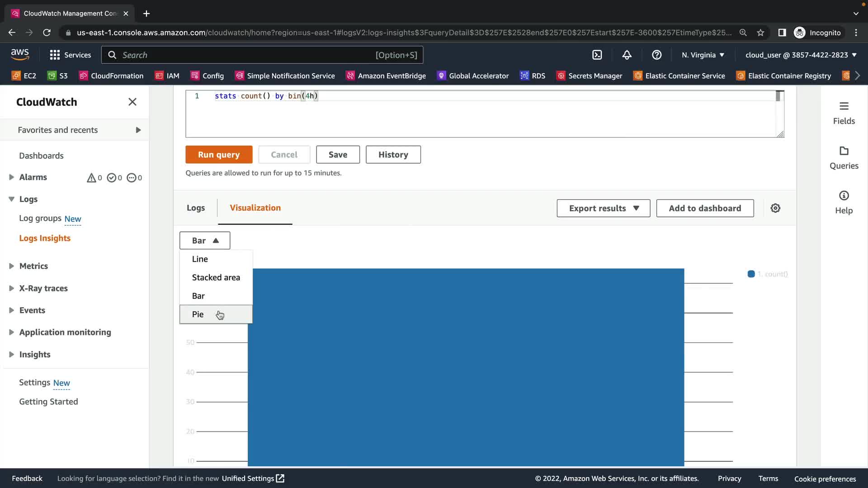Open visualization settings gear
The height and width of the screenshot is (488, 868).
coord(775,208)
